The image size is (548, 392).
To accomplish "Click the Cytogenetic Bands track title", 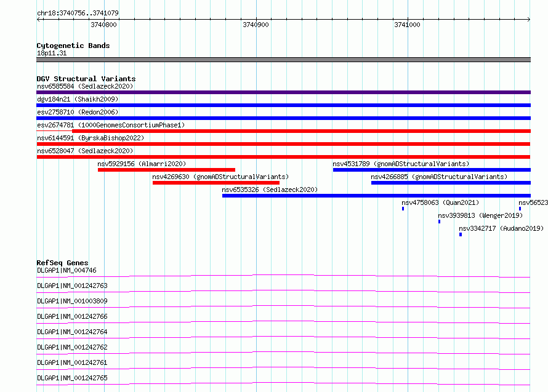I will (73, 46).
